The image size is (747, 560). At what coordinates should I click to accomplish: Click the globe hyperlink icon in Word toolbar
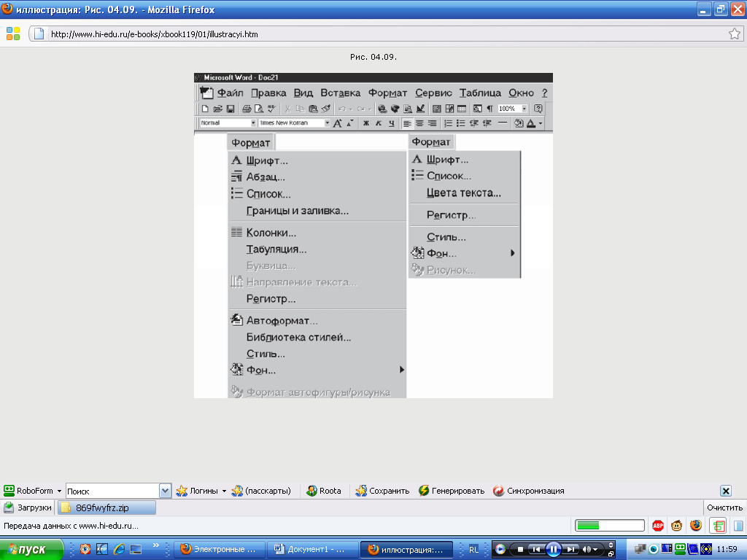coord(382,109)
